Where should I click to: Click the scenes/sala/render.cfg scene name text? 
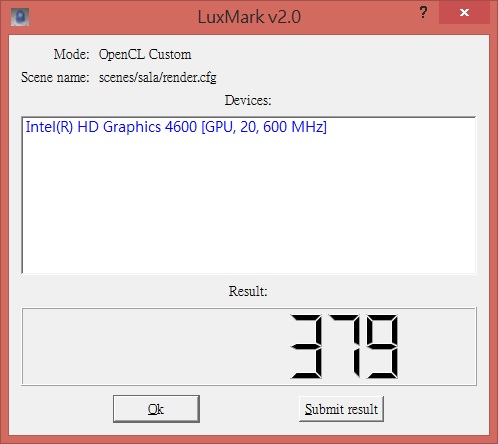click(158, 78)
